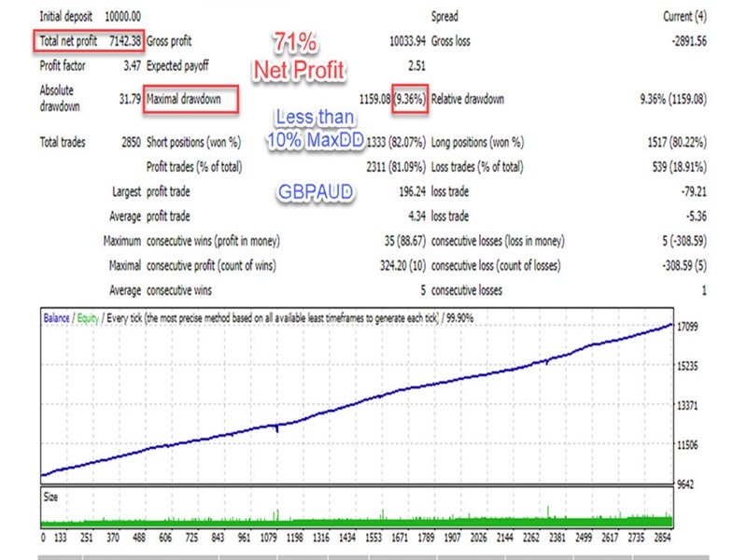
Task: Click Profit trades (% of total) label
Action: click(194, 167)
